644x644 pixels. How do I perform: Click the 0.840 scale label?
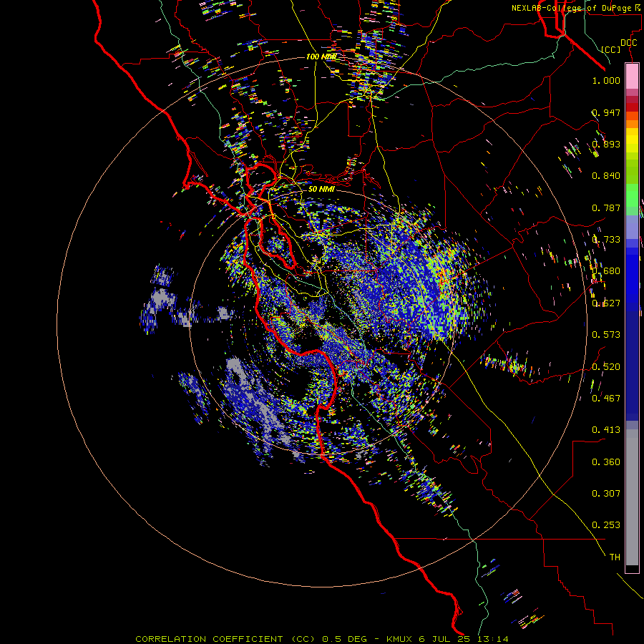click(606, 176)
